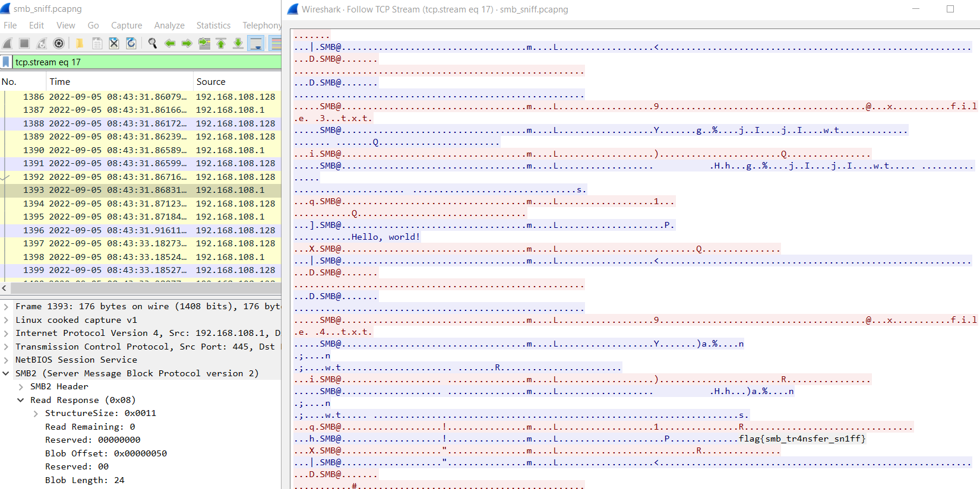
Task: Sort packets by the Time column header
Action: coord(60,82)
